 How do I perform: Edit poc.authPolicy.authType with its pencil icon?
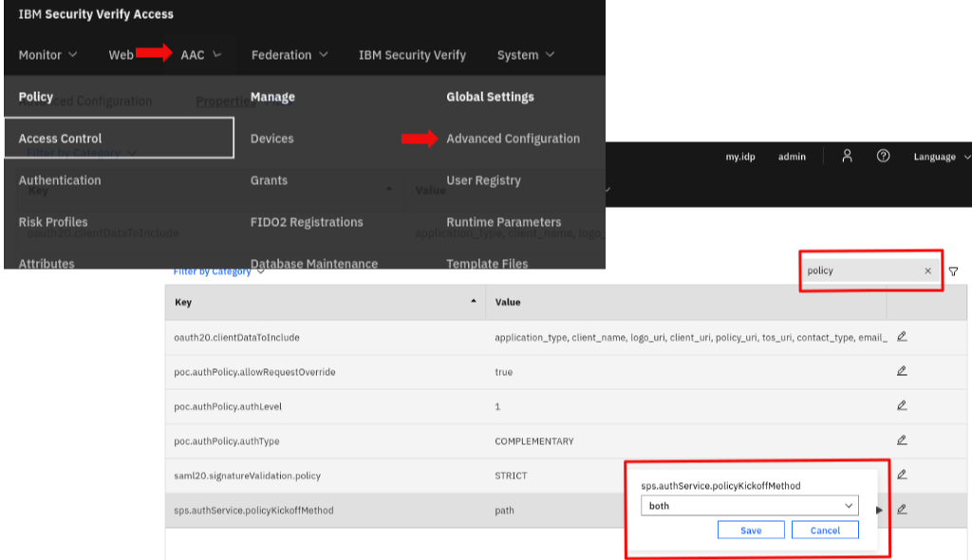[902, 441]
